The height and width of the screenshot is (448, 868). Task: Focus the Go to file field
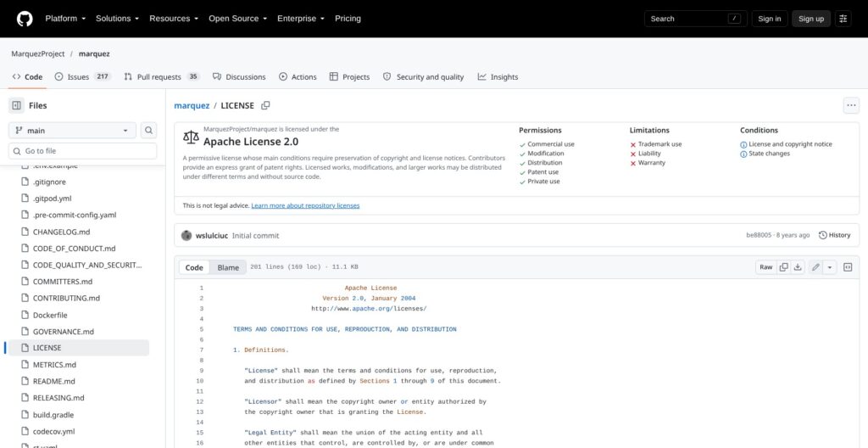pyautogui.click(x=82, y=151)
